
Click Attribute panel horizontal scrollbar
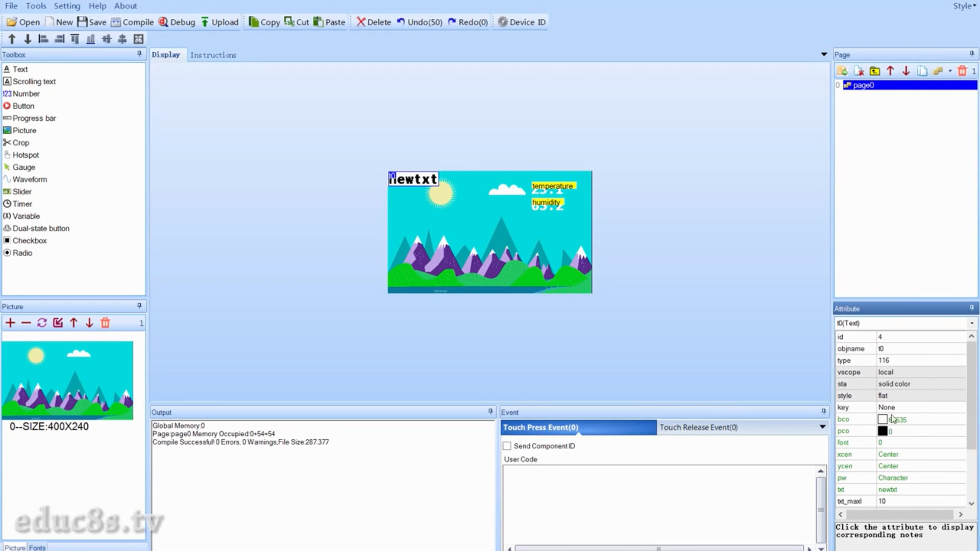[900, 514]
